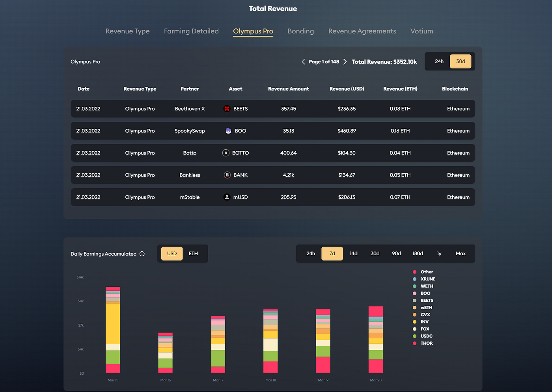Screen dimensions: 552x392
Task: Select 30d range in Olympus Pro table
Action: pos(461,61)
